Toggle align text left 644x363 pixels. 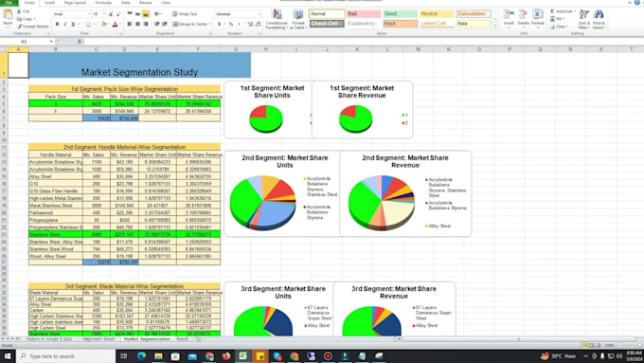coord(130,25)
